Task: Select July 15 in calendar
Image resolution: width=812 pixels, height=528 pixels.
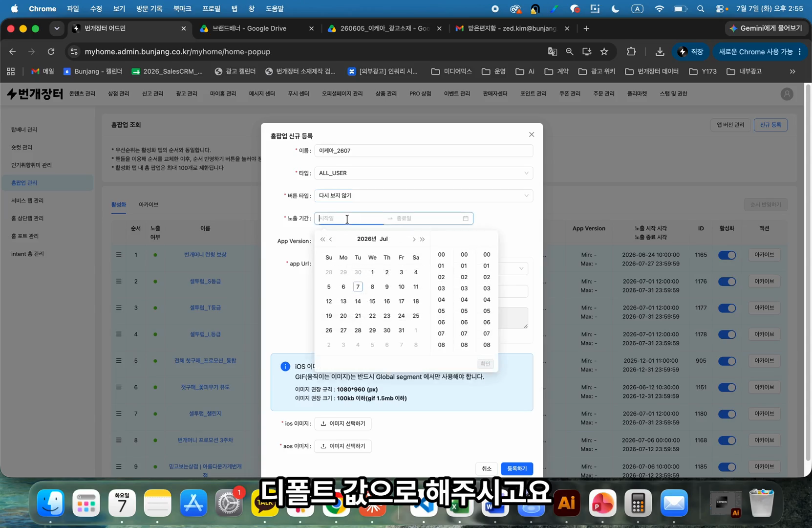Action: (x=372, y=301)
